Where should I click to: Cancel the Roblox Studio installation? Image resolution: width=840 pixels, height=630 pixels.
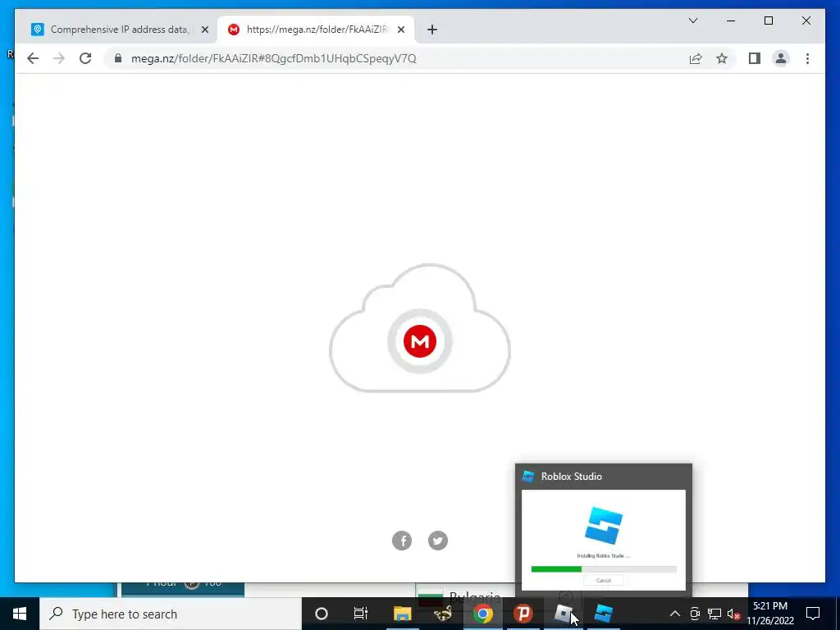603,580
